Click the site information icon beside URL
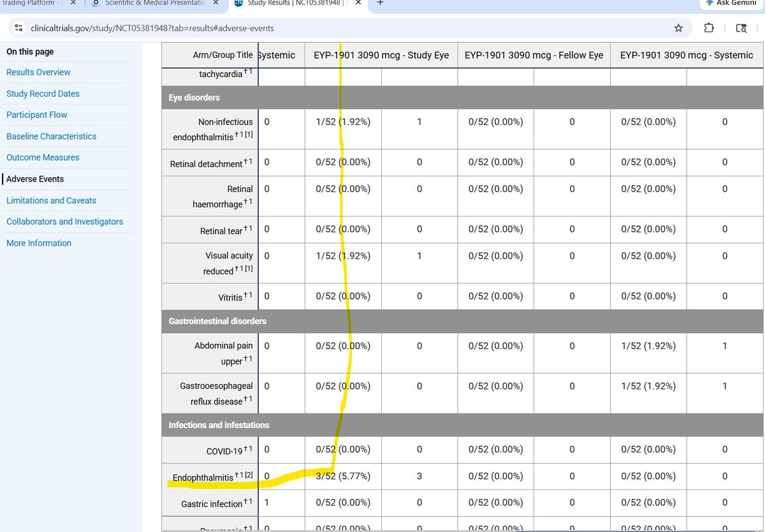This screenshot has width=765, height=532. 18,28
